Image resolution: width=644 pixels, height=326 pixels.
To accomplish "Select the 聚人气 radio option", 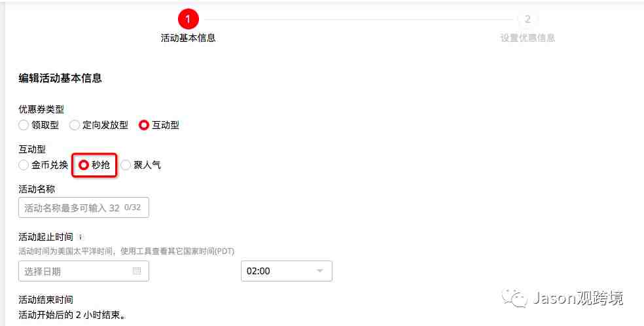I will (x=126, y=165).
